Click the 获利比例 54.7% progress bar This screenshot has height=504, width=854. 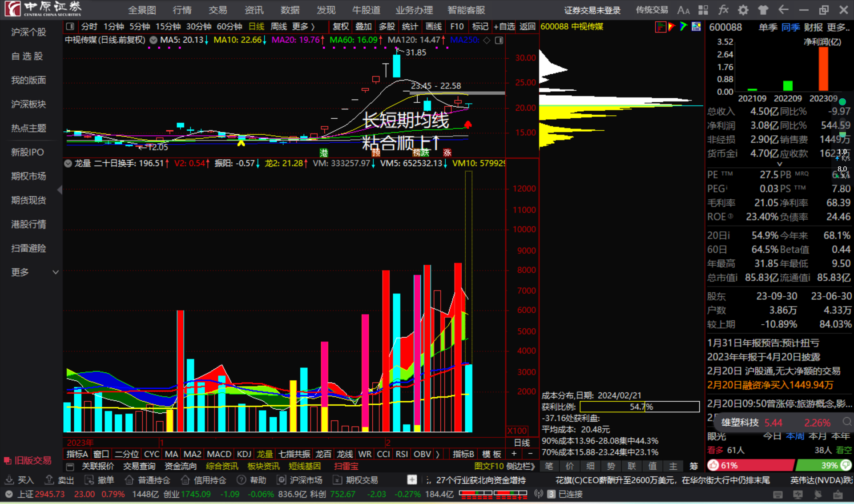(x=640, y=407)
